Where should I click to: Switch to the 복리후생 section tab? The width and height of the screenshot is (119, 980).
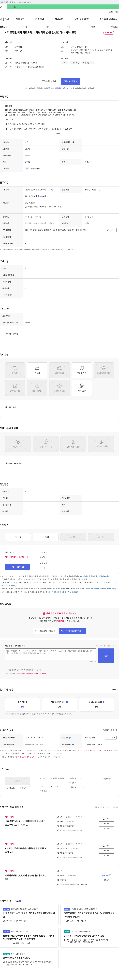coord(70,27)
